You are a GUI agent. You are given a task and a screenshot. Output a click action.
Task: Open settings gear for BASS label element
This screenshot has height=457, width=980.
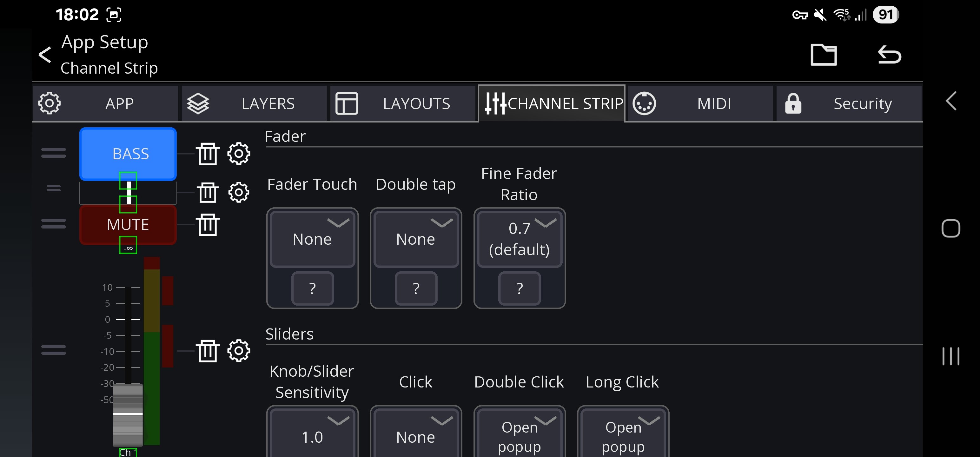point(239,154)
